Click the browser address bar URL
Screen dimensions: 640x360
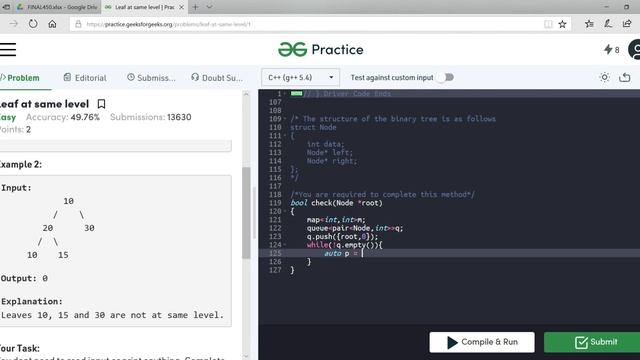click(x=169, y=24)
